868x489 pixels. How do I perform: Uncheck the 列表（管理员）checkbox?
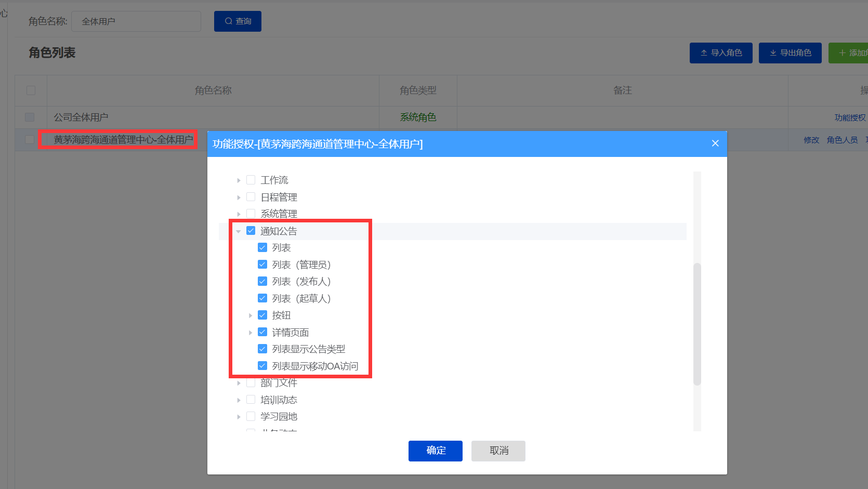point(262,265)
